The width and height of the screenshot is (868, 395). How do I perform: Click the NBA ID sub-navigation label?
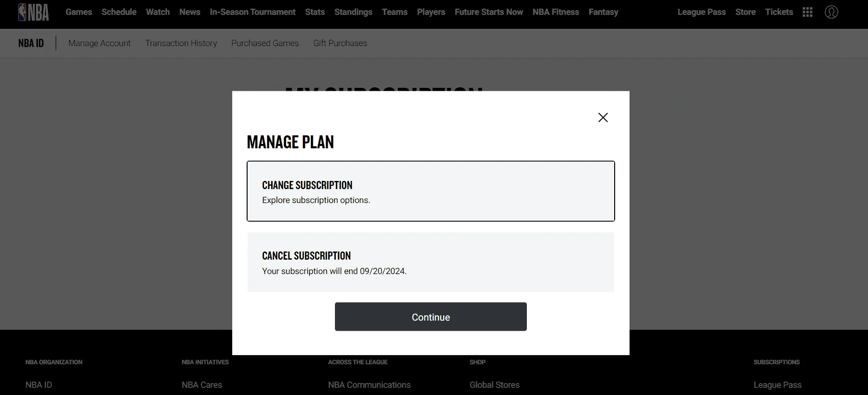coord(31,43)
